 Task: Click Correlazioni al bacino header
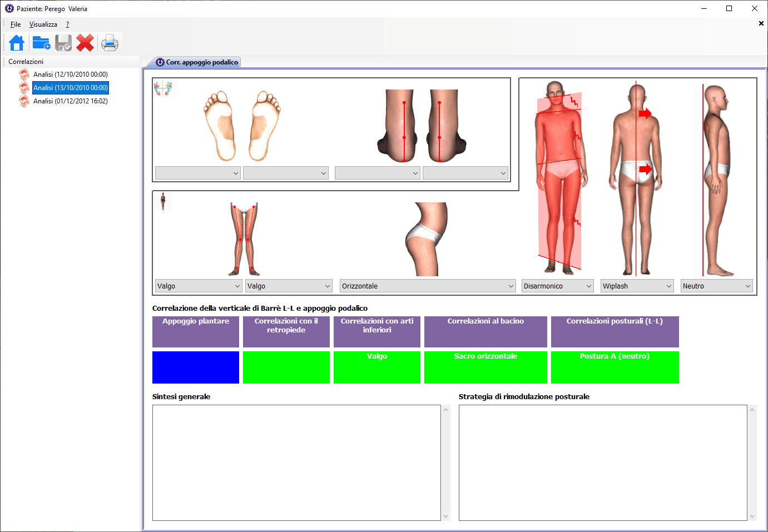pyautogui.click(x=485, y=332)
